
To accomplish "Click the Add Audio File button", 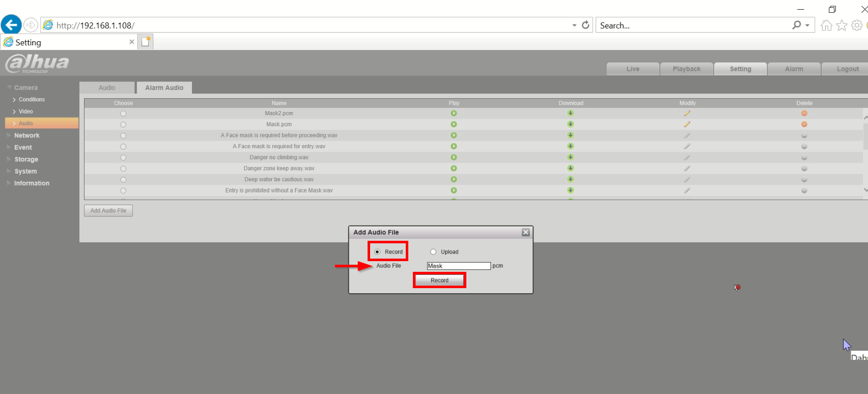I will tap(108, 211).
